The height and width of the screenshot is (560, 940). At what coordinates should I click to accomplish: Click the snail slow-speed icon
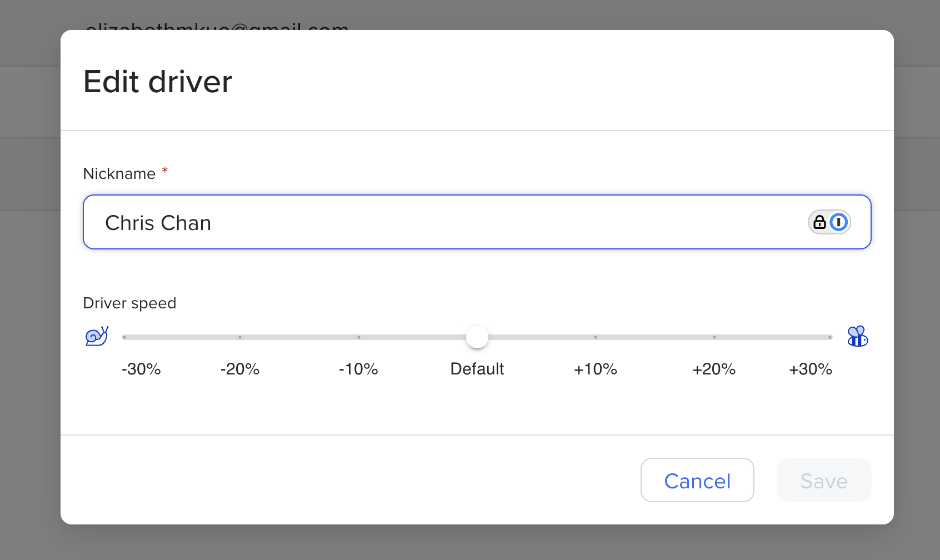pyautogui.click(x=97, y=336)
